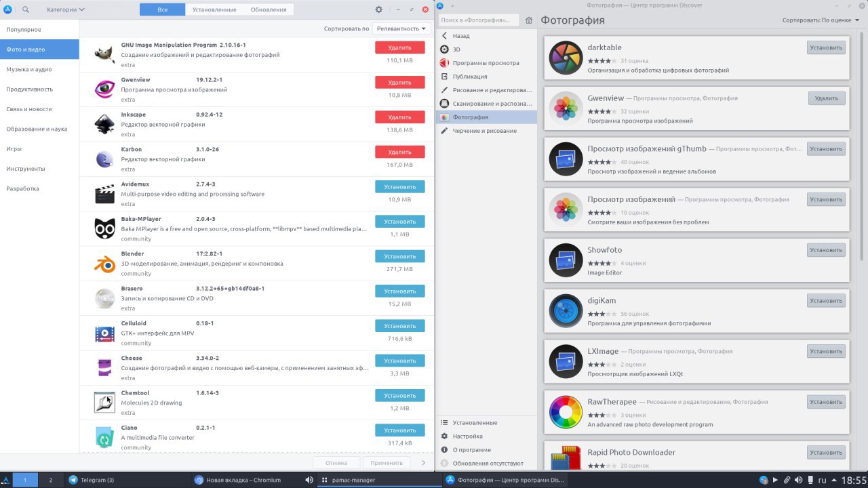Click the Celluloid application icon
Viewport: 868px width, 488px height.
pyautogui.click(x=104, y=333)
